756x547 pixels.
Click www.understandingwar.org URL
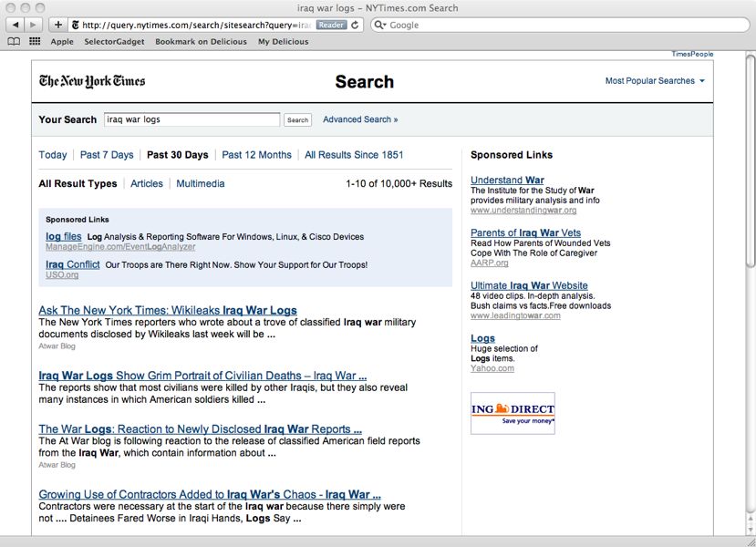tap(523, 211)
